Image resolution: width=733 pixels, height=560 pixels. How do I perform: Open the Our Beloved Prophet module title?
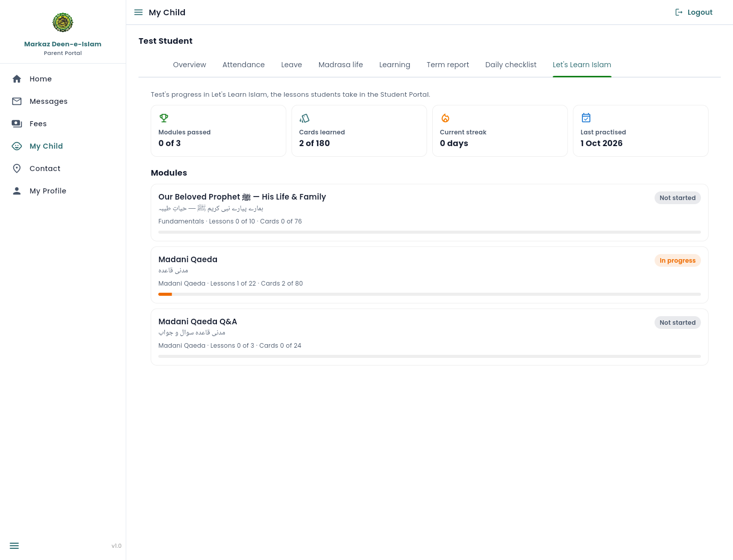pyautogui.click(x=242, y=197)
